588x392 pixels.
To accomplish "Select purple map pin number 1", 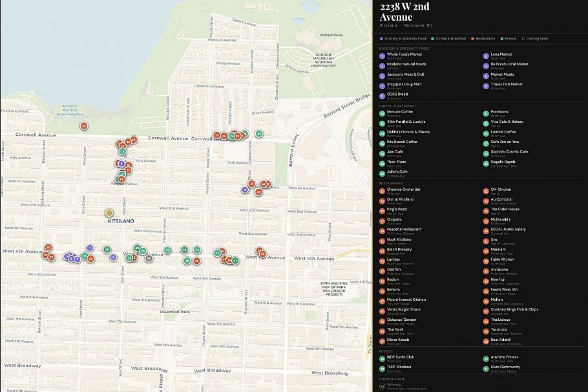I will [x=89, y=248].
